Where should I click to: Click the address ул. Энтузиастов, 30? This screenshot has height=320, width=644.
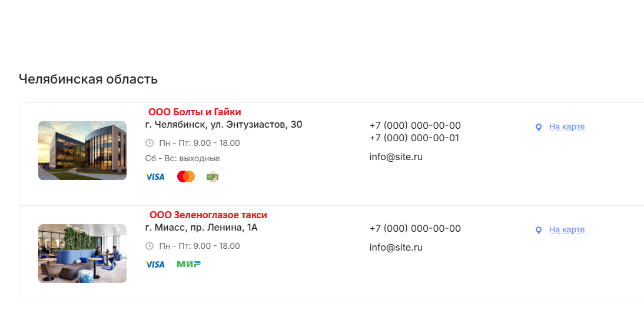tap(257, 124)
